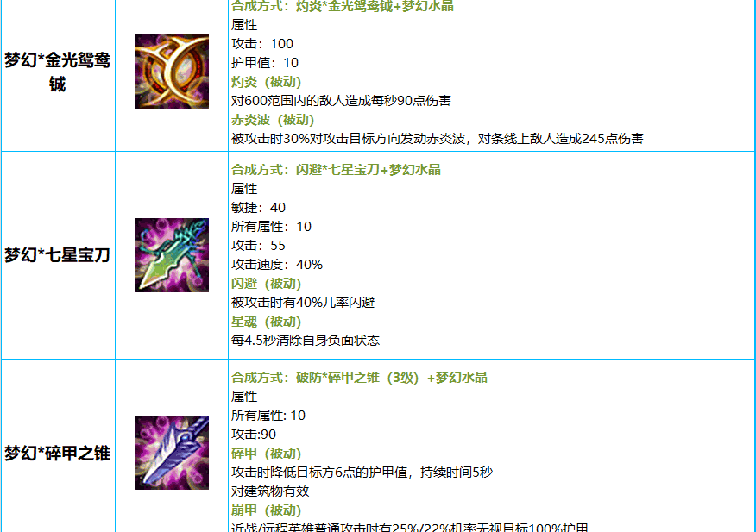Select the 梦幻*七星宝刀 item name
Screen dimensions: 756x532
pyautogui.click(x=57, y=255)
